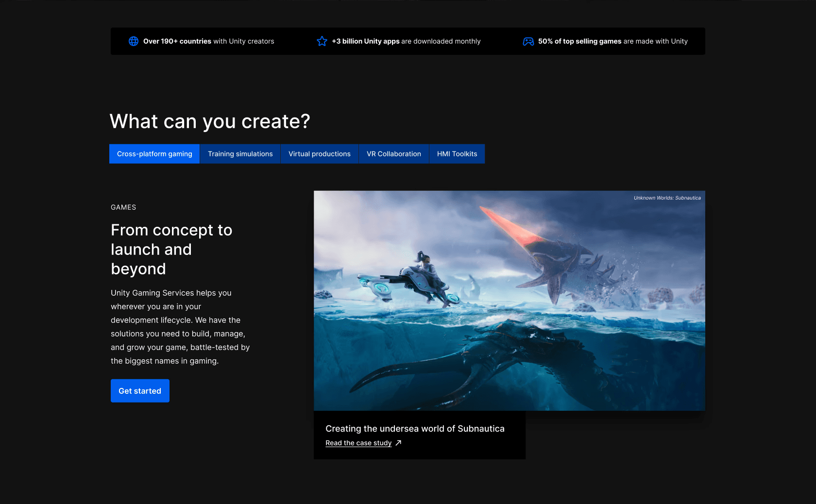Click the Unknown Worlds: Subnautica credit text
Screen dimensions: 816x504
(667, 198)
